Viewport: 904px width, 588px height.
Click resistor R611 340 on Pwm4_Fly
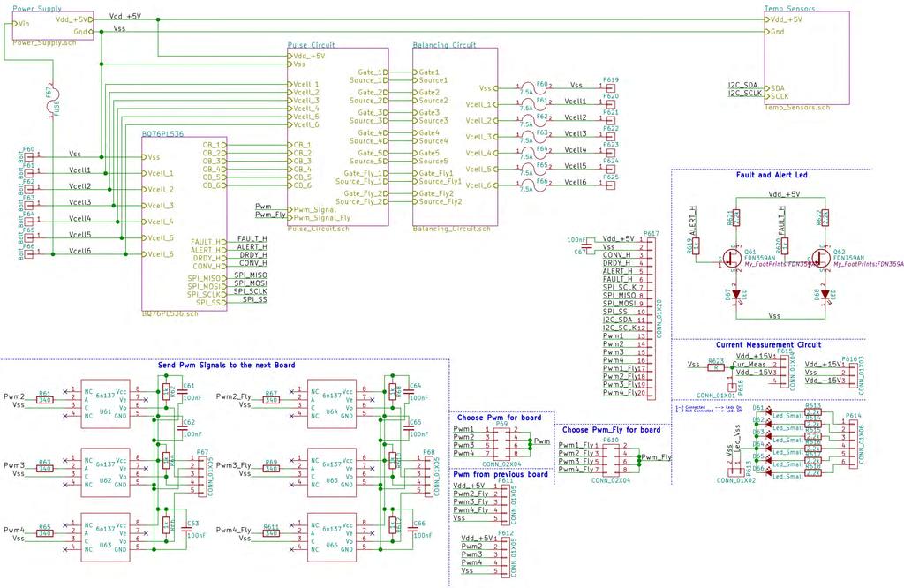click(272, 533)
